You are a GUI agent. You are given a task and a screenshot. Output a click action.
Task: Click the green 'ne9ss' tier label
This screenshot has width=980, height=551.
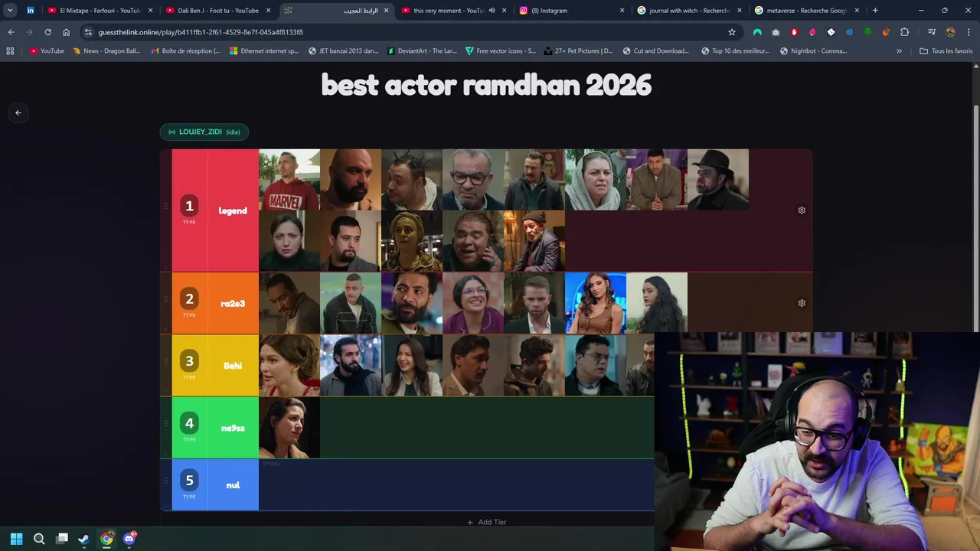(233, 428)
